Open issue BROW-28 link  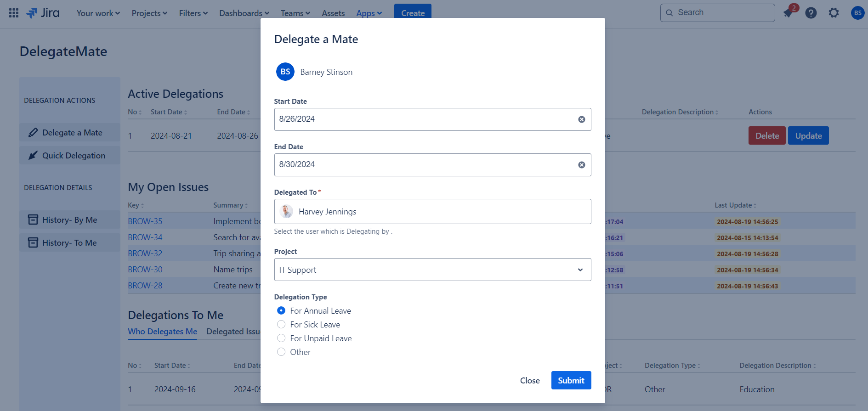point(145,286)
